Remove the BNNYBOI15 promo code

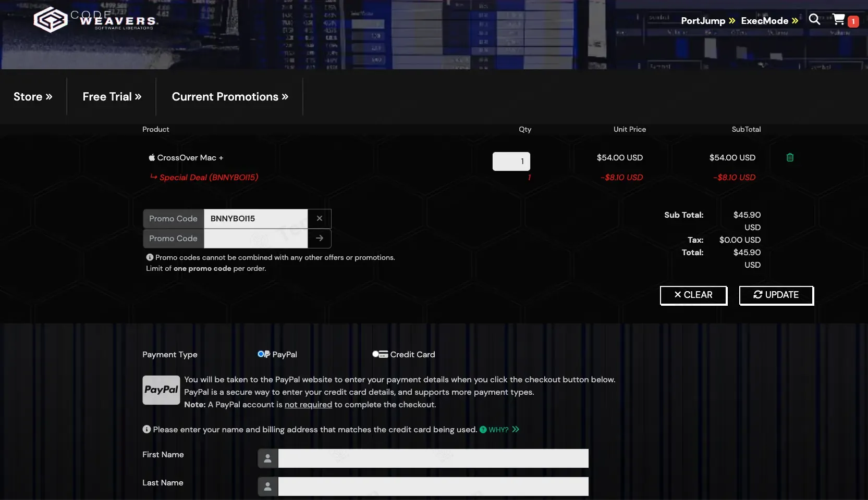(x=320, y=219)
